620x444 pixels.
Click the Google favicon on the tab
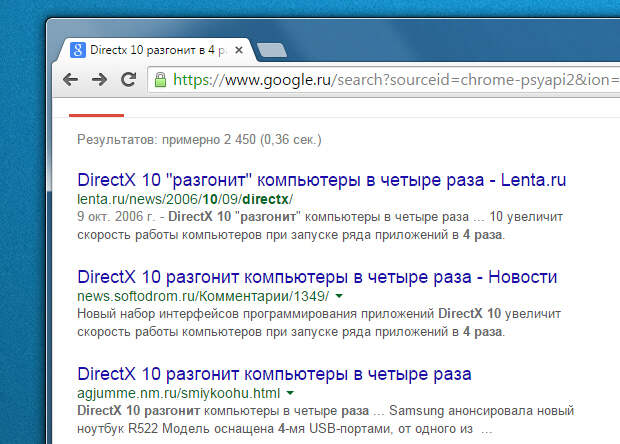point(78,50)
